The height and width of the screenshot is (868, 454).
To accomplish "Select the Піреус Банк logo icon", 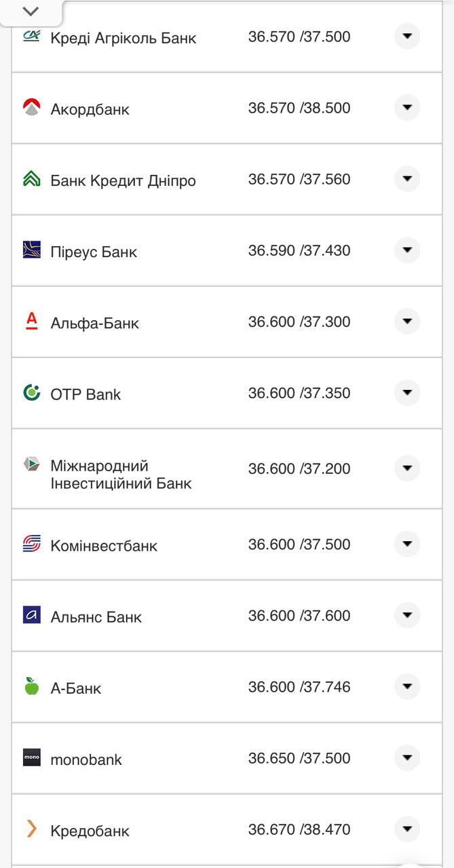I will (x=32, y=250).
